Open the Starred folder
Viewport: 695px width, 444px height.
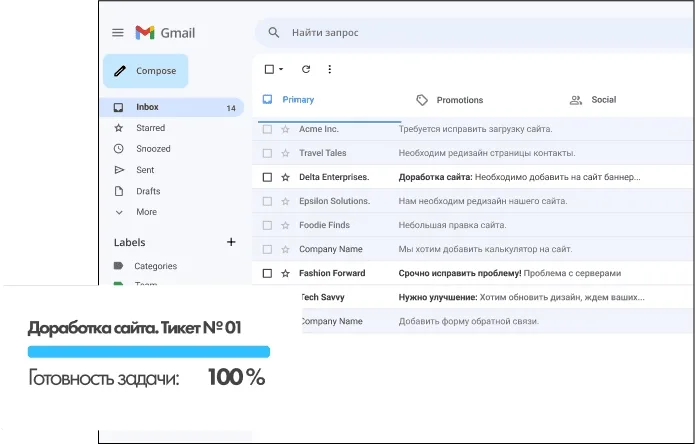click(x=151, y=128)
